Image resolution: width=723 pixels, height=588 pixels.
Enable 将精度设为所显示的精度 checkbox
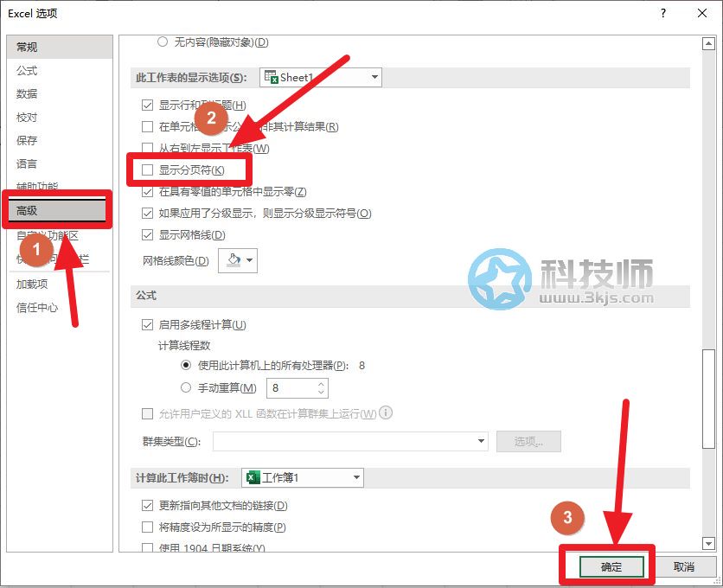pyautogui.click(x=147, y=527)
